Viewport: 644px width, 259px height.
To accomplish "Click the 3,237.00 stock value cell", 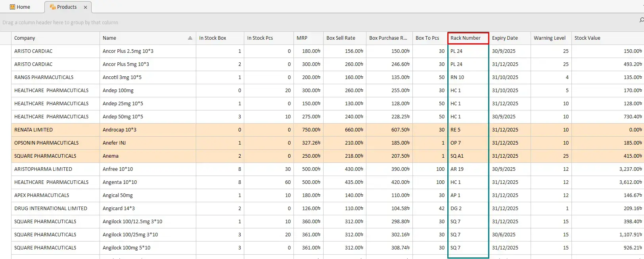I will pyautogui.click(x=608, y=169).
